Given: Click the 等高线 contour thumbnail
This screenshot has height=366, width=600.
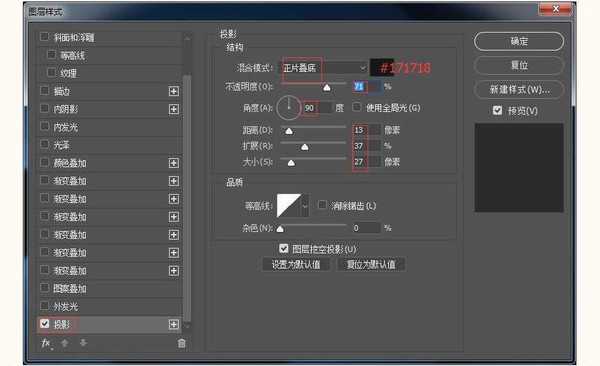Looking at the screenshot, I should (289, 206).
